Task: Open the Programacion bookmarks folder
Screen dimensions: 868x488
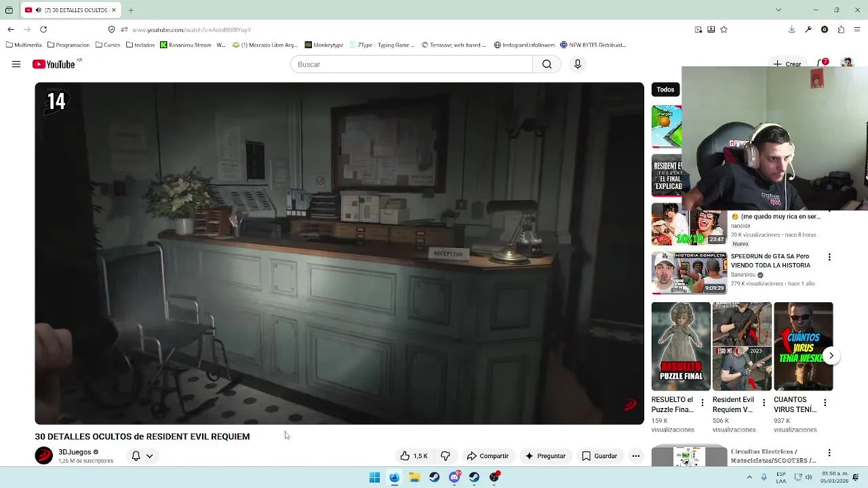Action: coord(68,45)
